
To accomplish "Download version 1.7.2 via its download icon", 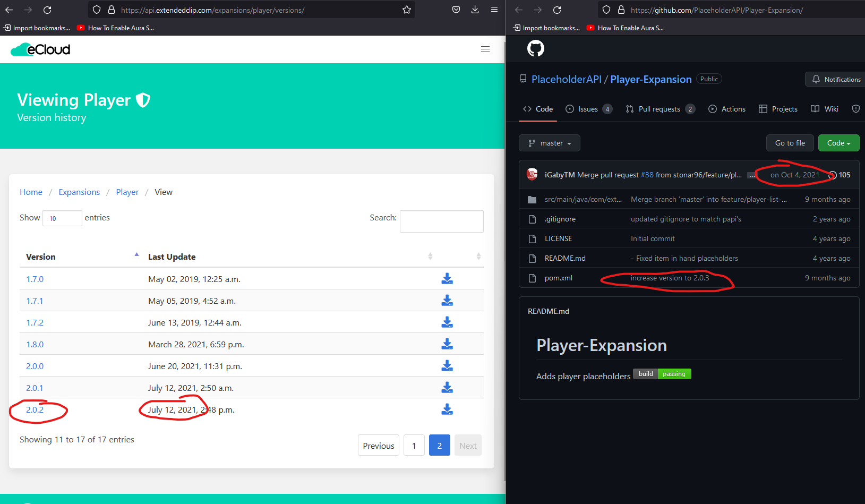I will (x=447, y=322).
